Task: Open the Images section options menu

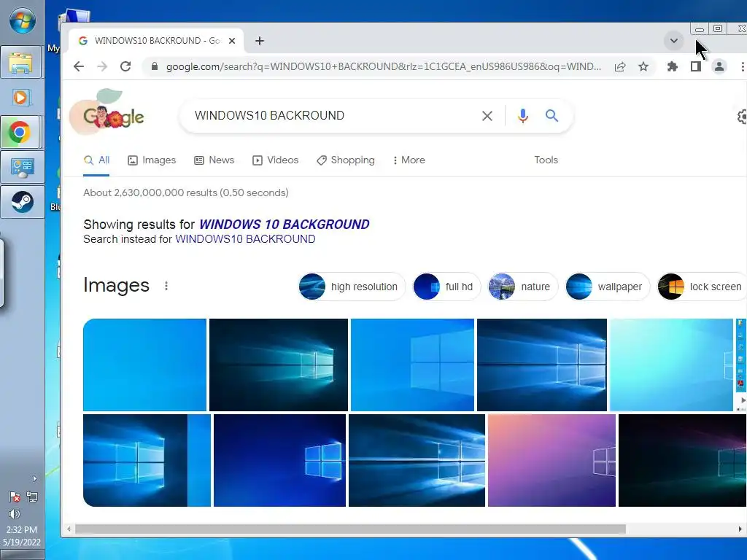Action: point(166,286)
